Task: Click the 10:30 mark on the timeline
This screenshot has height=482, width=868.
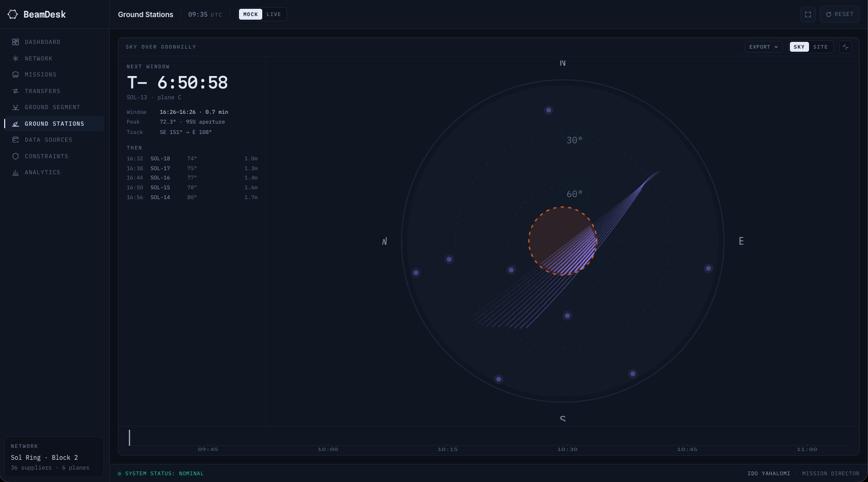Action: [567, 449]
